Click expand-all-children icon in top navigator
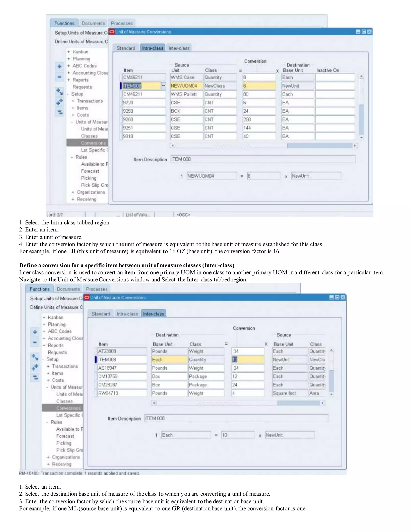The width and height of the screenshot is (411, 532). coord(59,91)
